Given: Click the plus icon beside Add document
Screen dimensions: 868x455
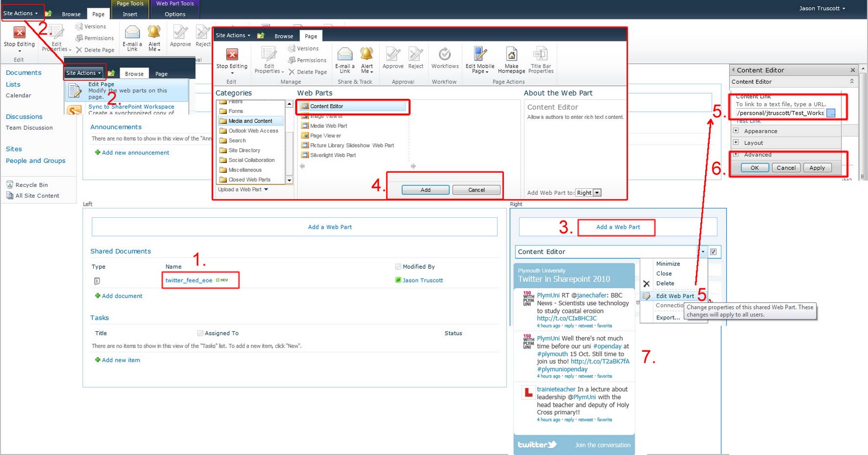Looking at the screenshot, I should [98, 296].
